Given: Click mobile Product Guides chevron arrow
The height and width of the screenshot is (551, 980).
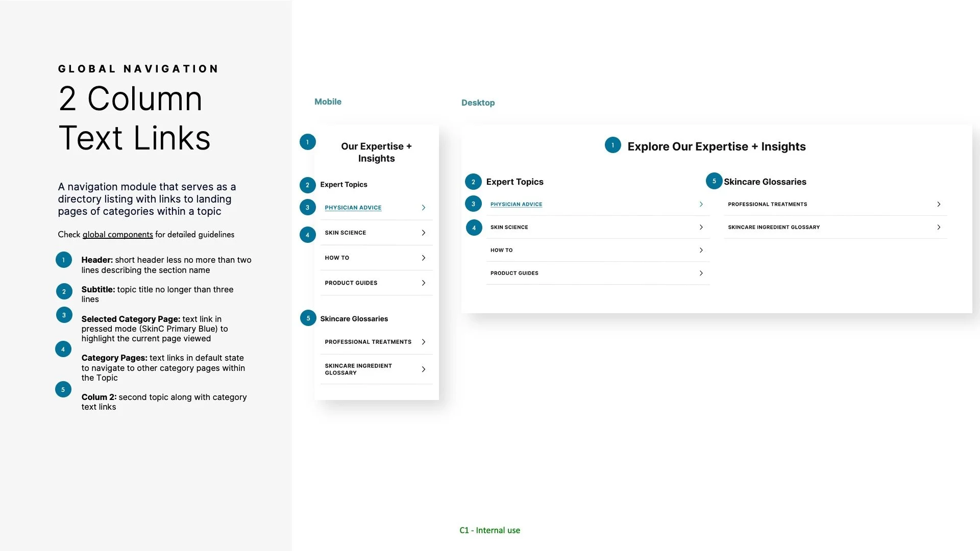Looking at the screenshot, I should tap(424, 283).
